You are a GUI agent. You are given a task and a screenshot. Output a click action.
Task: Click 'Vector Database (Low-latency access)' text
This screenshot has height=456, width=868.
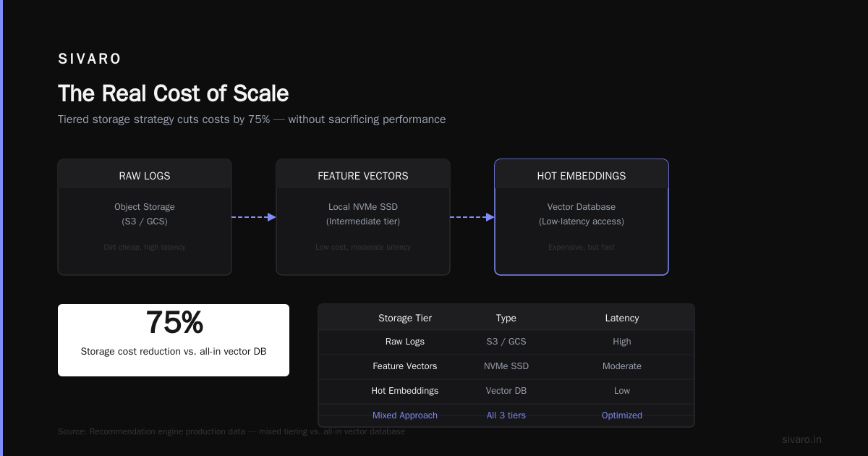click(582, 214)
